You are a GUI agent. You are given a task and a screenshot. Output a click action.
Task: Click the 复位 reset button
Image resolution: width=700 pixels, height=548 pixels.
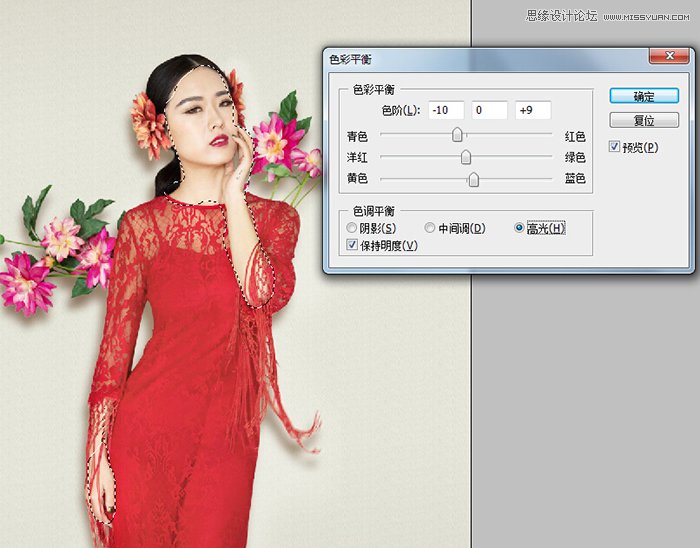644,120
